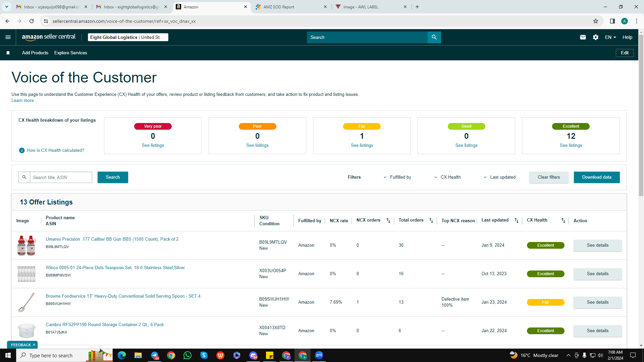See listings under Excellent
This screenshot has height=362, width=644.
click(571, 145)
